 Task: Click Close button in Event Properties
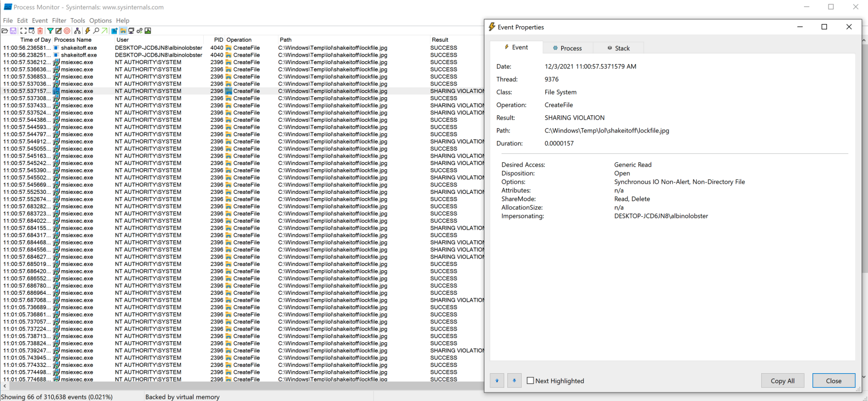[x=834, y=381]
